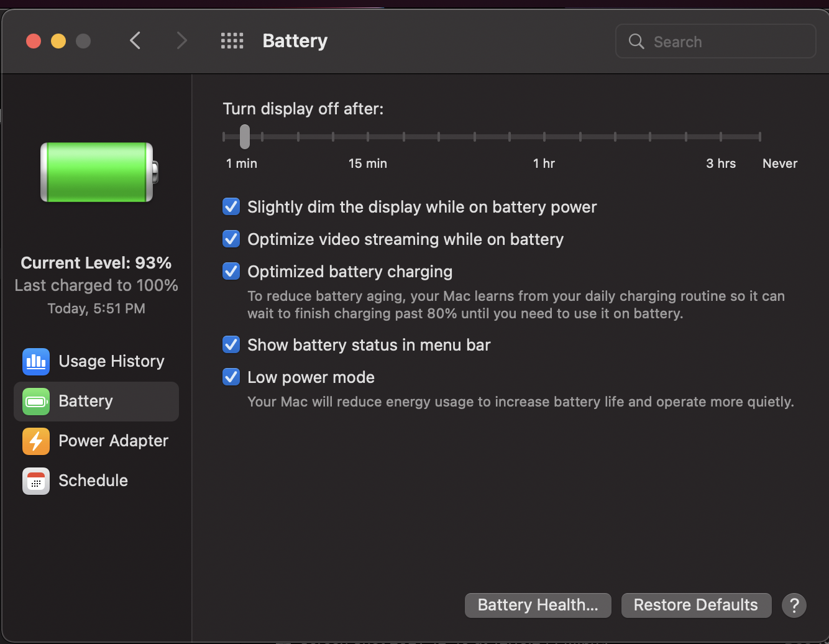Open the Schedule section

pos(93,481)
